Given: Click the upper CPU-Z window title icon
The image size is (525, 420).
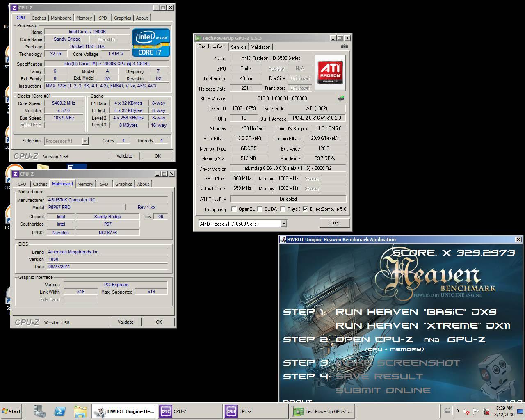Looking at the screenshot, I should coord(14,7).
